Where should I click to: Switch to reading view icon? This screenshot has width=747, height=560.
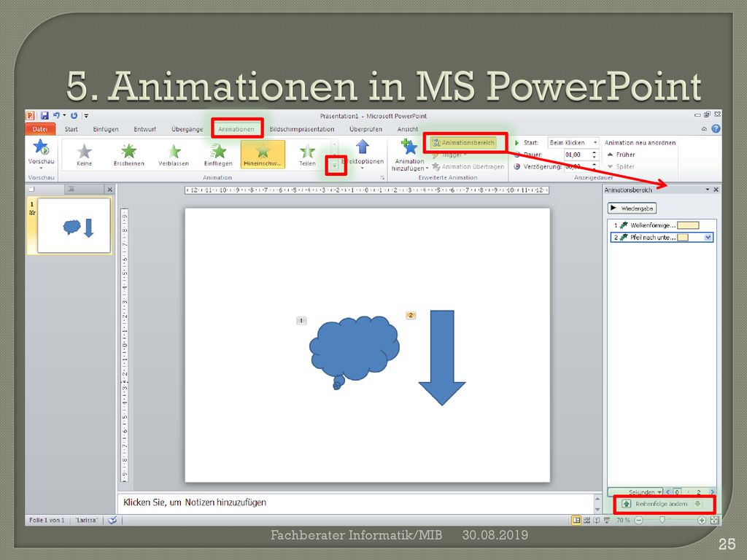coord(597,520)
